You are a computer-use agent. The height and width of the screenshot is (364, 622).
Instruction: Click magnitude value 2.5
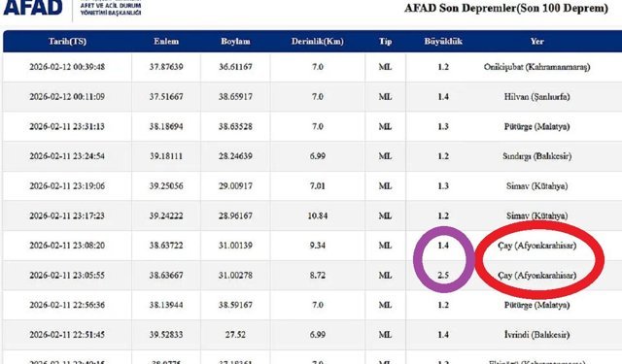tap(443, 275)
